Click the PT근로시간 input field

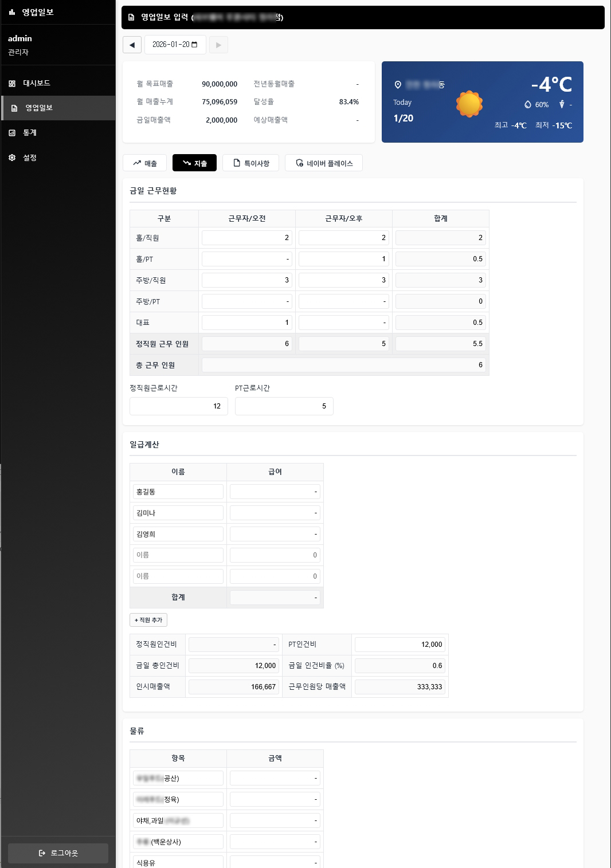(284, 406)
